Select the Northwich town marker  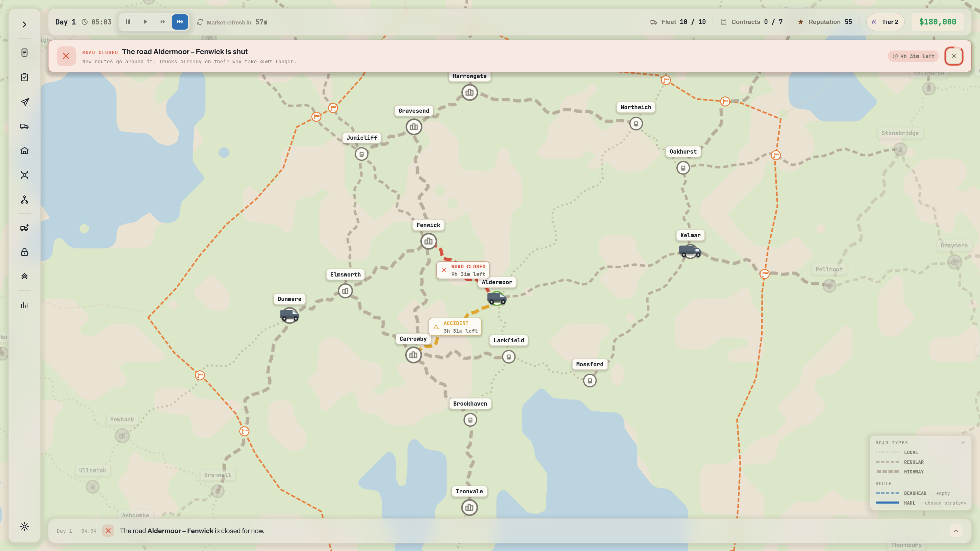pyautogui.click(x=636, y=124)
